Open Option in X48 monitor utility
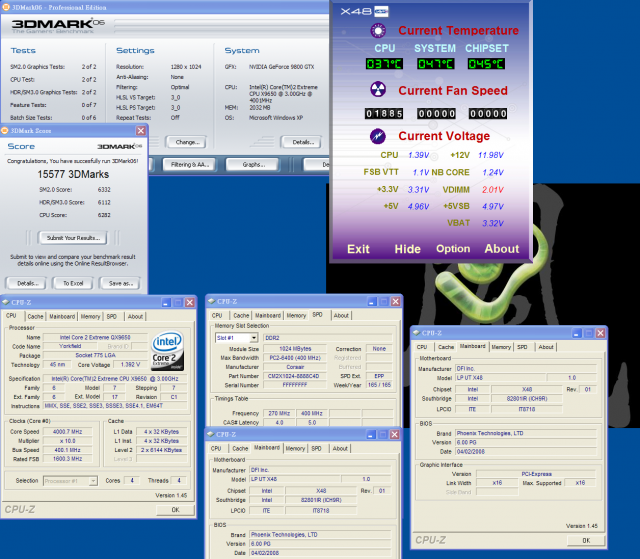 [x=453, y=249]
